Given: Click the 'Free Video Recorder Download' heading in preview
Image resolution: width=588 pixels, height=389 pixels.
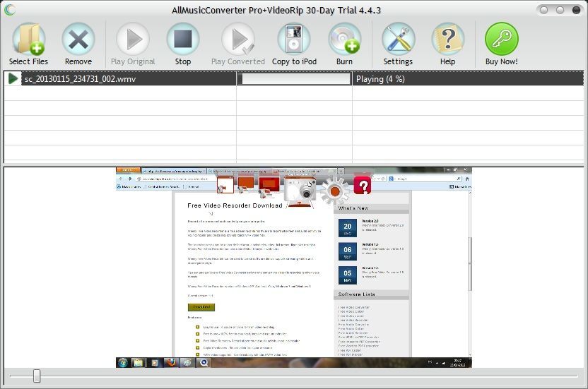Looking at the screenshot, I should tap(235, 205).
